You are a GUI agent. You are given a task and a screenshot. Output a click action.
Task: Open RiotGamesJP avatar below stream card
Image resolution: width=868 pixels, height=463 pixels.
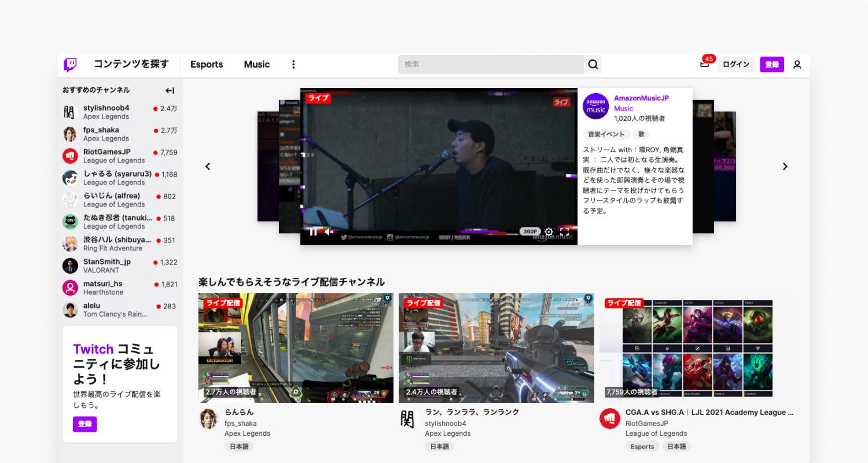609,418
